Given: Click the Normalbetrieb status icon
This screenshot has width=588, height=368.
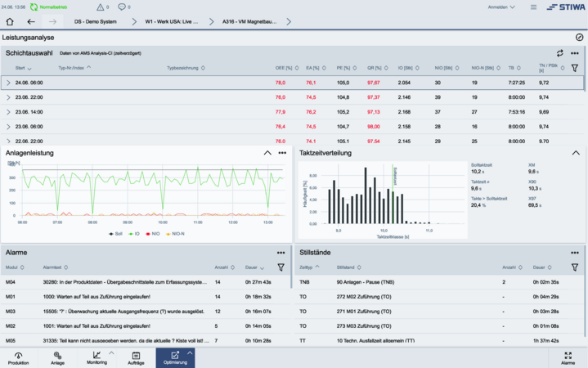Looking at the screenshot, I should 34,7.
